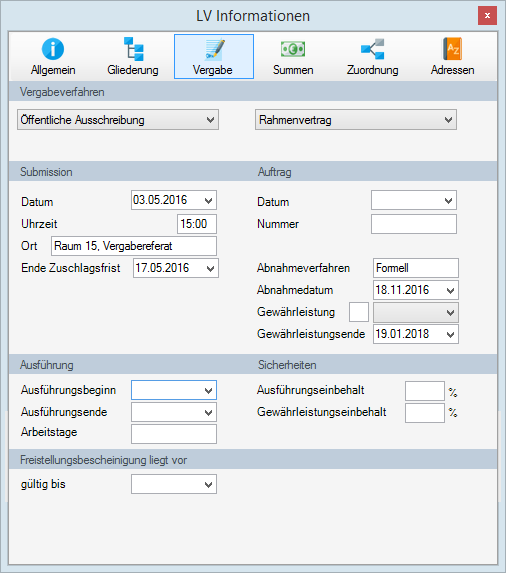Click the Freistellungsbescheinigung liegt vor header
The width and height of the screenshot is (506, 573).
coord(103,460)
